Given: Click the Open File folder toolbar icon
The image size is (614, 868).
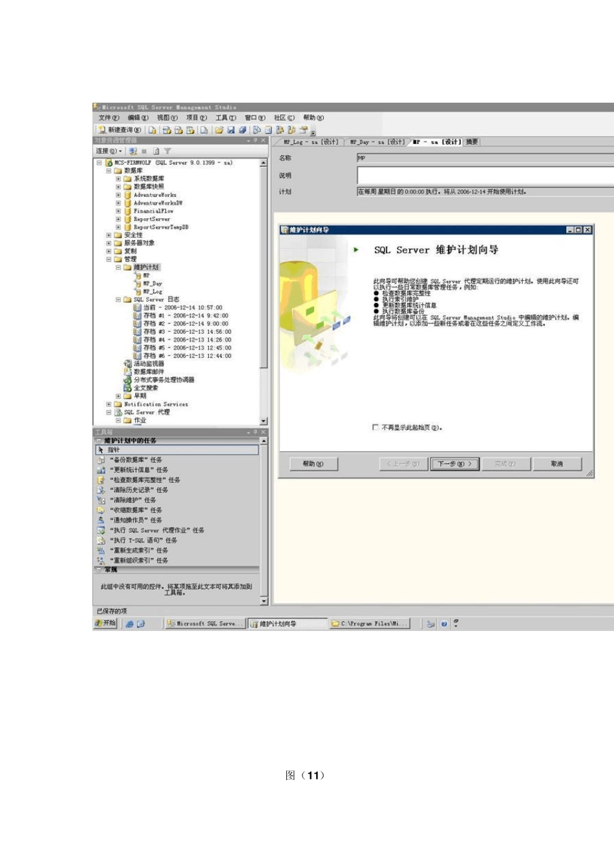Looking at the screenshot, I should coord(219,130).
